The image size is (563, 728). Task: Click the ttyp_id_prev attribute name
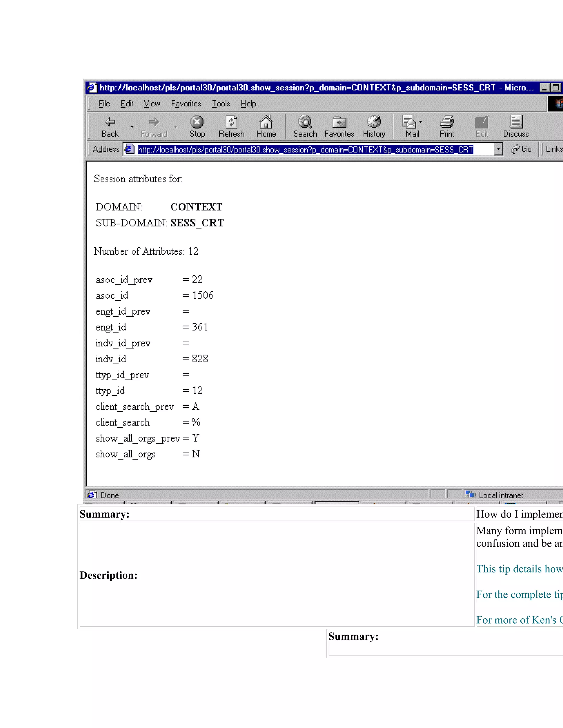click(122, 375)
